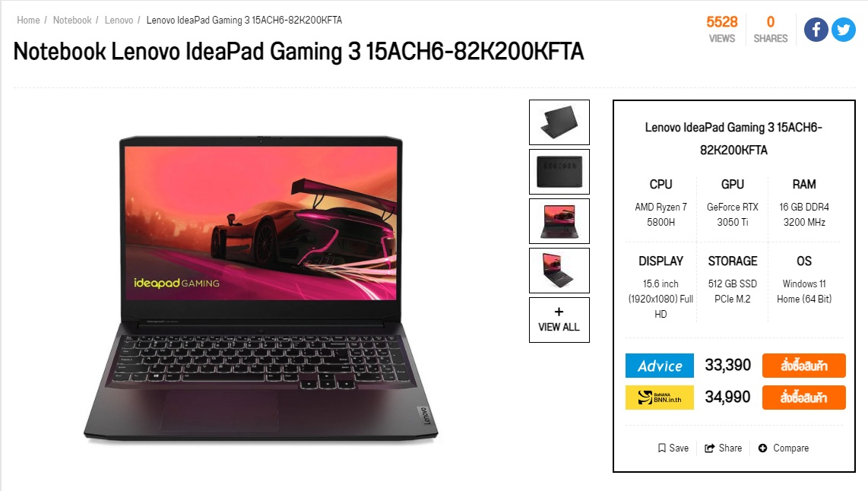Image resolution: width=868 pixels, height=491 pixels.
Task: Open the Advice store logo
Action: tap(659, 366)
